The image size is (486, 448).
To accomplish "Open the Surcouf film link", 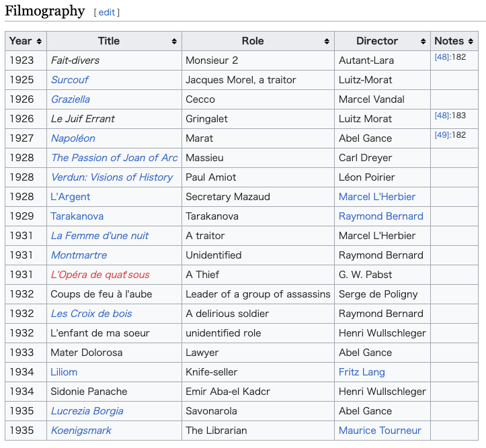I will pos(70,80).
